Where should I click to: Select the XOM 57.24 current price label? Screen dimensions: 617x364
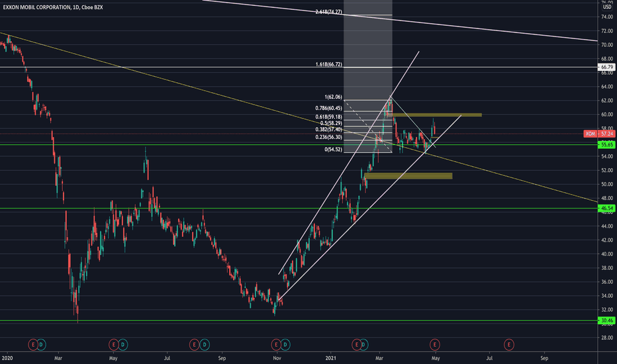[x=599, y=134]
